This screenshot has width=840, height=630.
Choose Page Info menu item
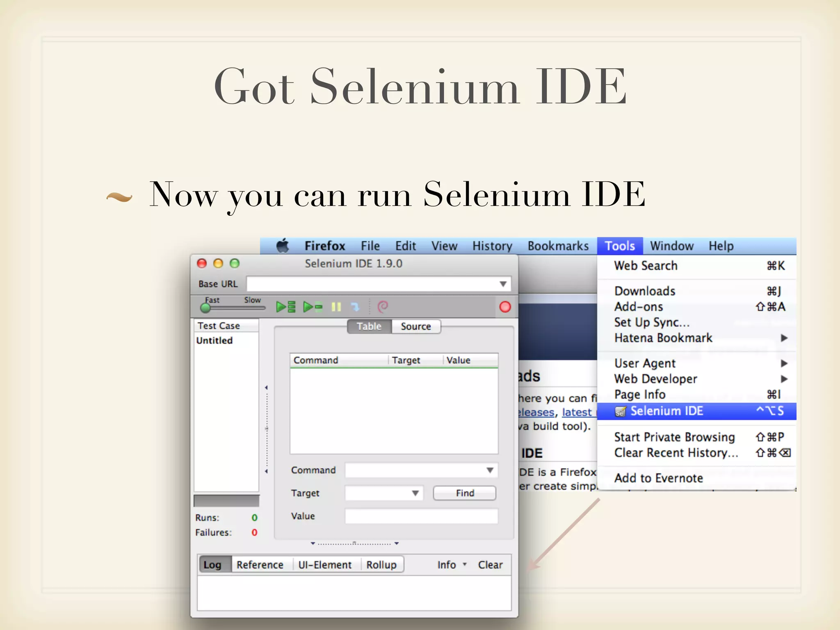pyautogui.click(x=697, y=395)
